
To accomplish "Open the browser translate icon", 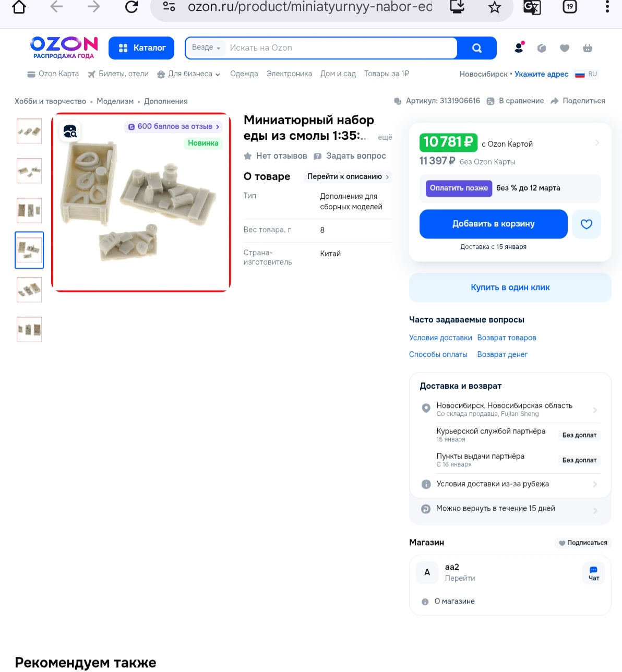I will pos(532,7).
